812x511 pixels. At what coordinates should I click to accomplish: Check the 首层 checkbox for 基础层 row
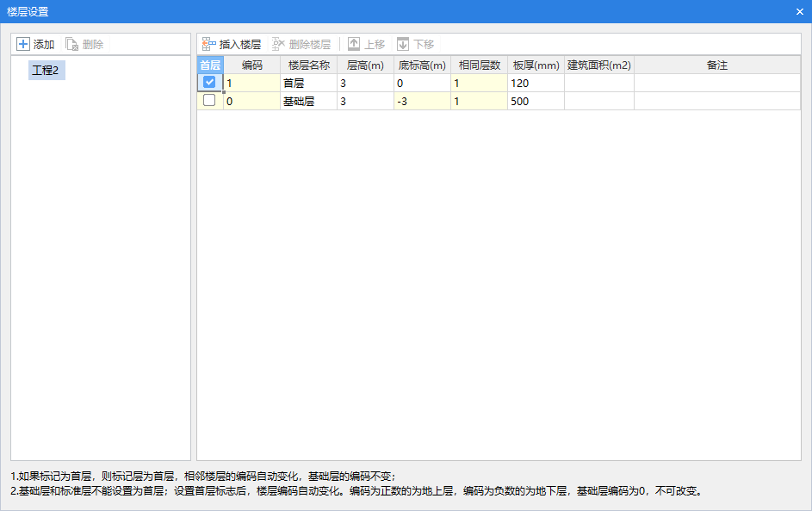[209, 101]
